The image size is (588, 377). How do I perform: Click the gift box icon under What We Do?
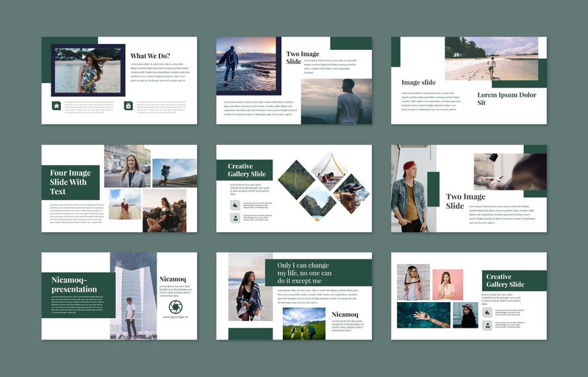point(129,106)
